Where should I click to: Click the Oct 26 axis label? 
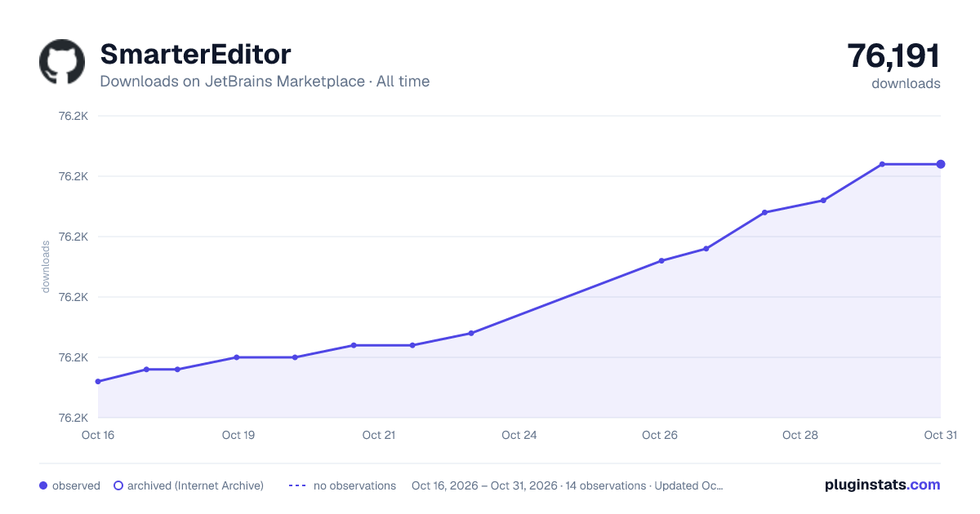(x=660, y=435)
